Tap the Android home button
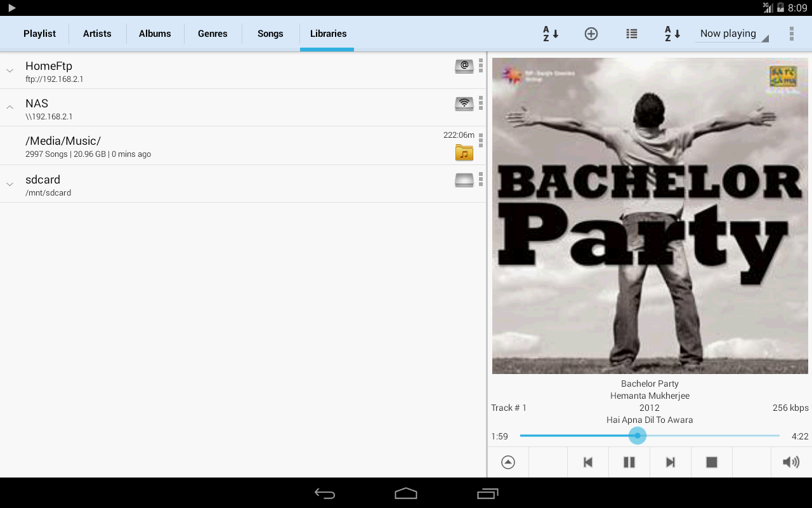Viewport: 812px width, 508px height. pyautogui.click(x=406, y=493)
